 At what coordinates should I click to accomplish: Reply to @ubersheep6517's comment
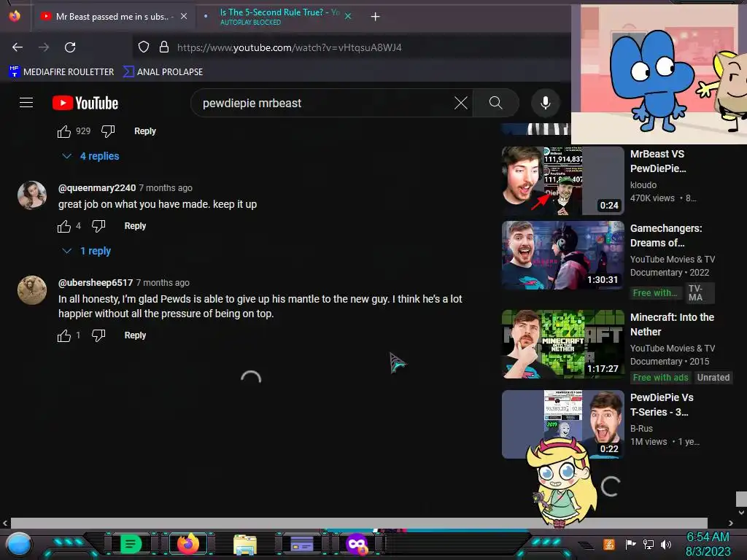135,335
